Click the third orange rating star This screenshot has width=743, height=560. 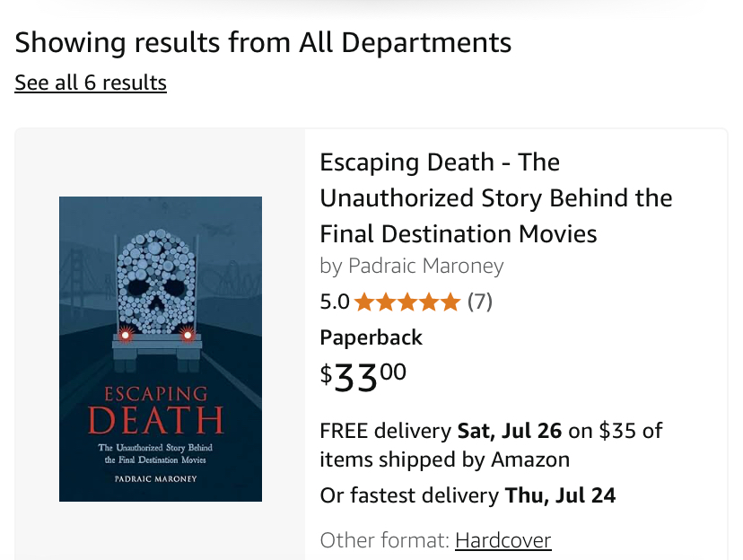pos(407,302)
